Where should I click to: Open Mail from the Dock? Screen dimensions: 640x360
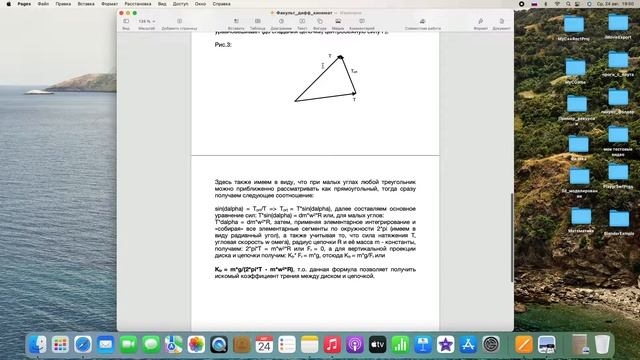point(106,344)
